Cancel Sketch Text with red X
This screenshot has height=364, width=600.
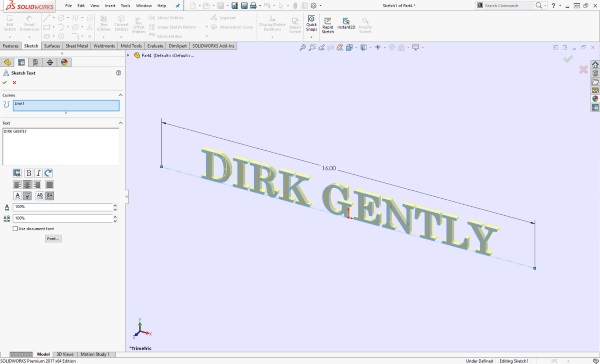pyautogui.click(x=15, y=83)
